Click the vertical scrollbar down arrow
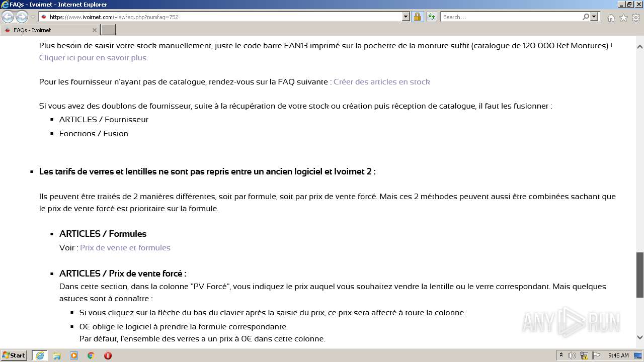The width and height of the screenshot is (644, 362). [640, 338]
